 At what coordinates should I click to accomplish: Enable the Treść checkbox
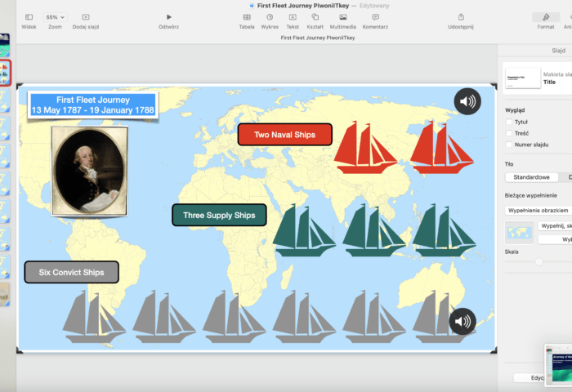510,133
